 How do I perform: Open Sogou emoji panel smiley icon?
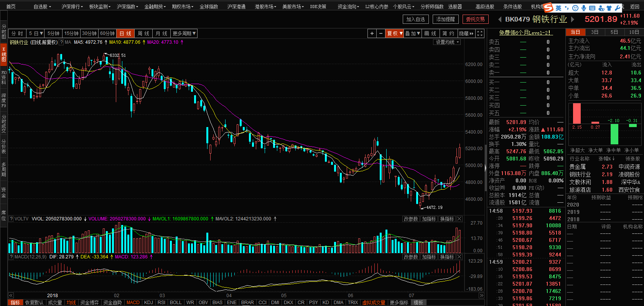click(575, 8)
